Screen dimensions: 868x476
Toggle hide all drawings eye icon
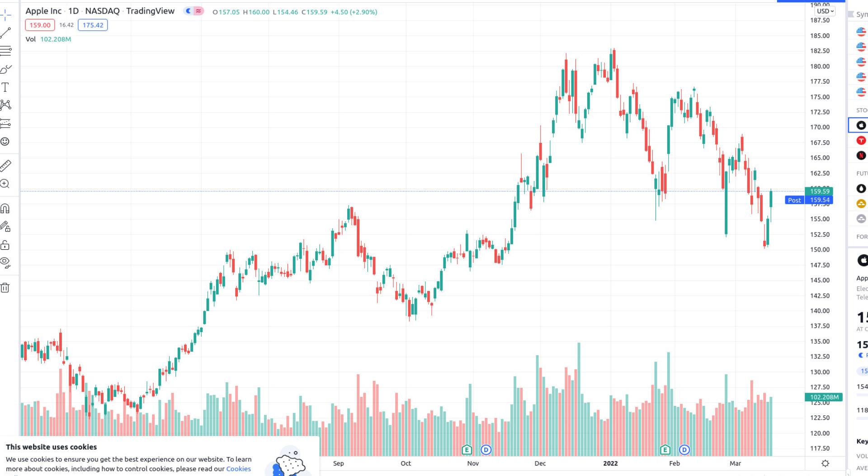[x=5, y=263]
